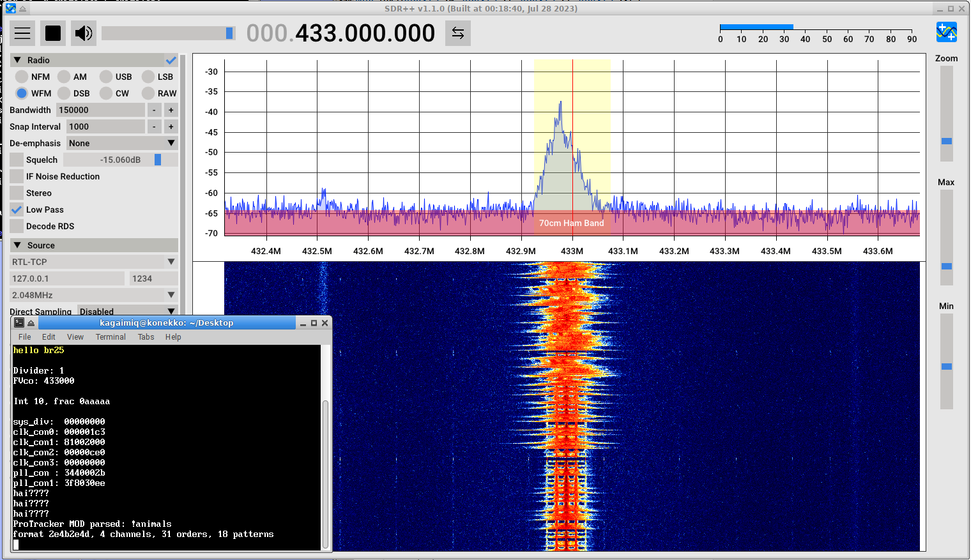Toggle the Low Pass checkbox
Viewport: 971px width, 560px height.
17,209
